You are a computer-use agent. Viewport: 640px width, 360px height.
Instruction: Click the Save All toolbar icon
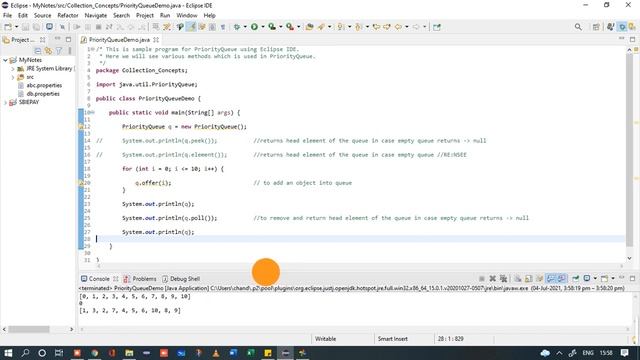point(36,27)
